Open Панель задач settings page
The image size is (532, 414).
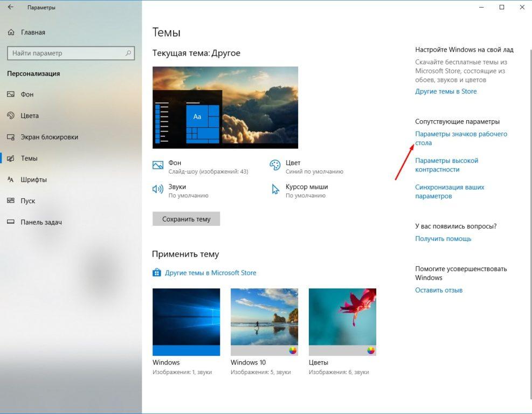point(42,222)
